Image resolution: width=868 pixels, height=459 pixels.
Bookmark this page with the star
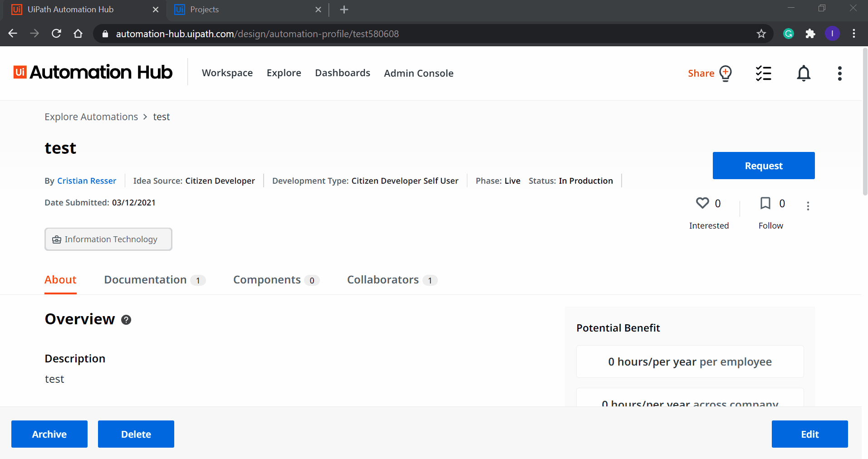pyautogui.click(x=761, y=34)
